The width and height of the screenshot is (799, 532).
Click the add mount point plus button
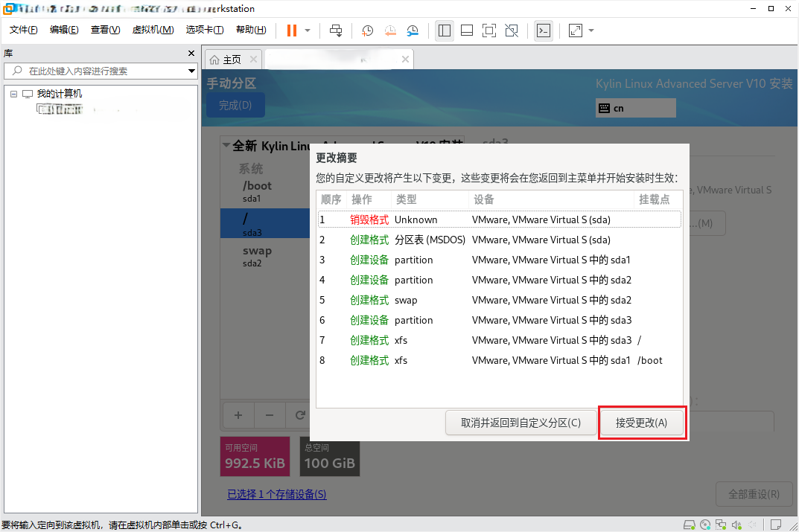point(238,415)
